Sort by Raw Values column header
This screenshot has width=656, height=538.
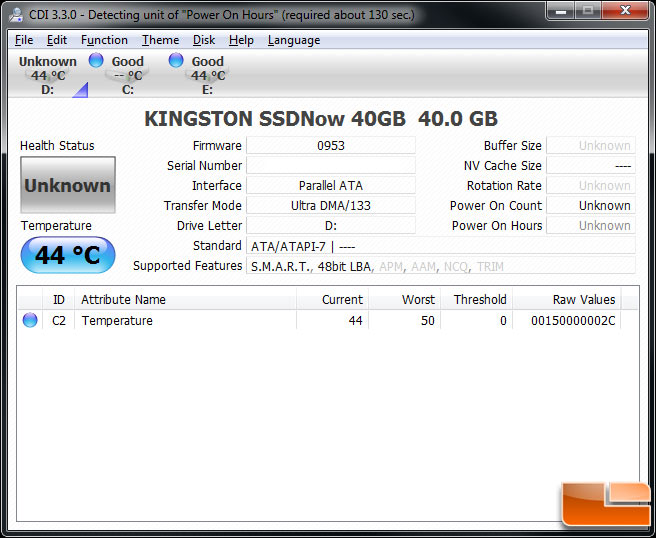pyautogui.click(x=584, y=300)
